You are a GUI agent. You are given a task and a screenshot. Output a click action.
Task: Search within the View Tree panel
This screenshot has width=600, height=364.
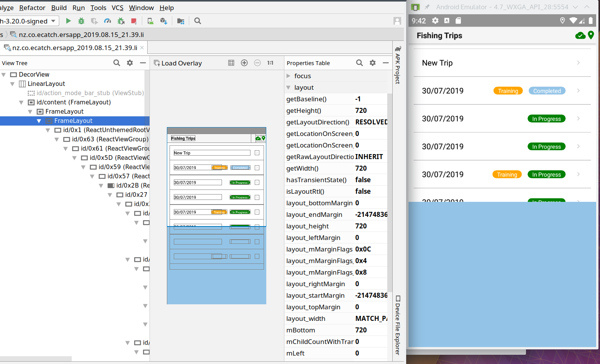[x=117, y=63]
